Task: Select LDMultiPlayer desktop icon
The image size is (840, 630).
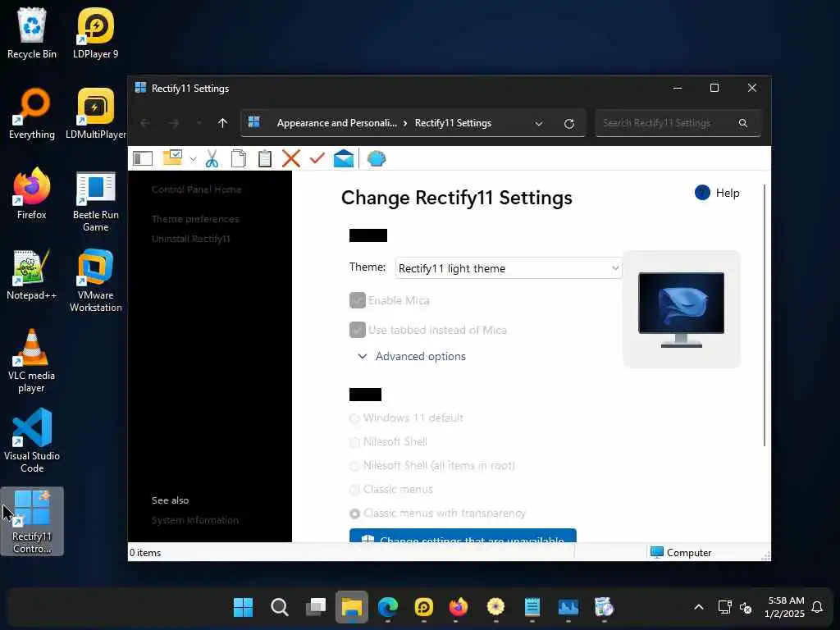Action: click(95, 113)
